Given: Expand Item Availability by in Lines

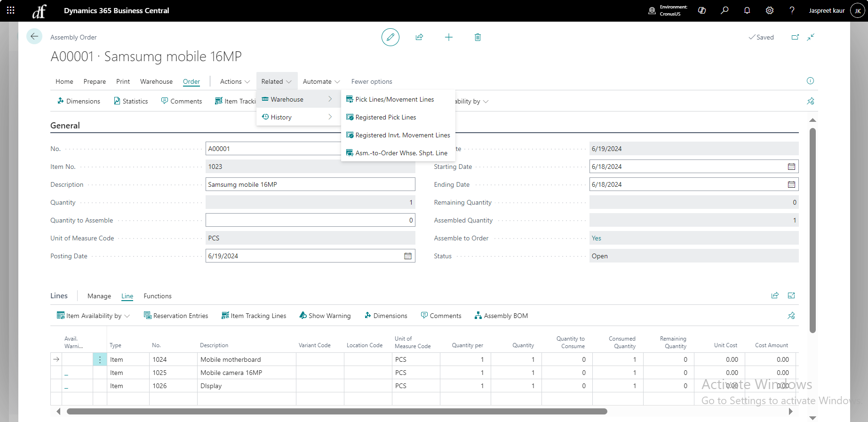Looking at the screenshot, I should pos(93,316).
